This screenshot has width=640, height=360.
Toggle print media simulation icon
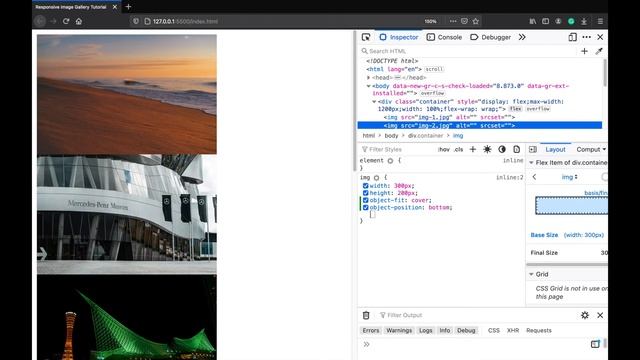[x=517, y=149]
